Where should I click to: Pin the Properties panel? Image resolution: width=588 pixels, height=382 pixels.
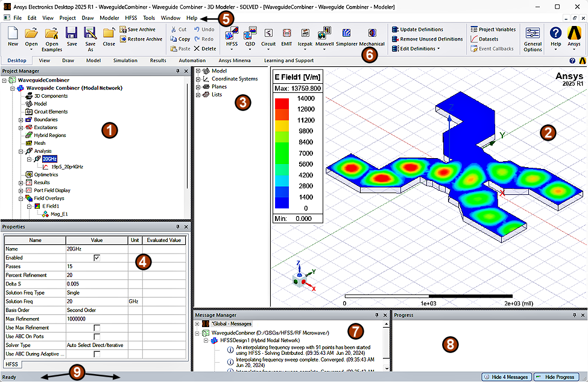[x=178, y=227]
